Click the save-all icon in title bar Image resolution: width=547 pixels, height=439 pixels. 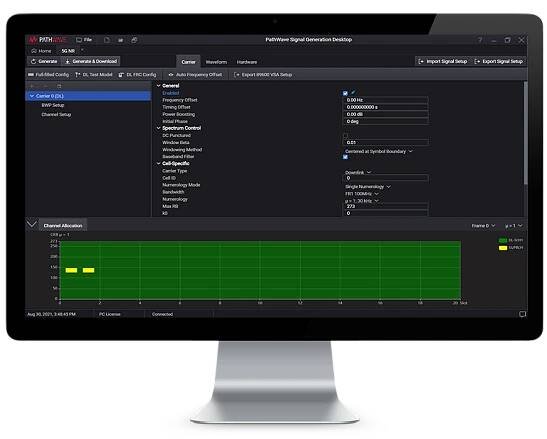134,40
